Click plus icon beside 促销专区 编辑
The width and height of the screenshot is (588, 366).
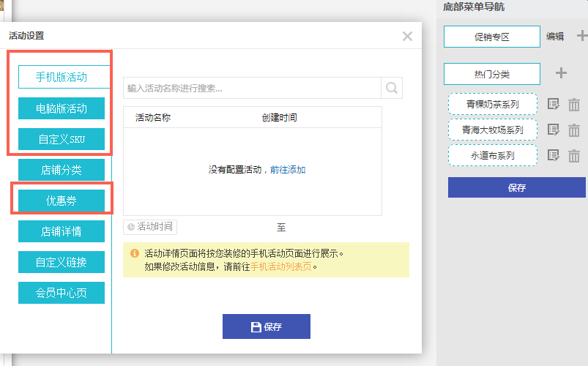click(x=581, y=36)
